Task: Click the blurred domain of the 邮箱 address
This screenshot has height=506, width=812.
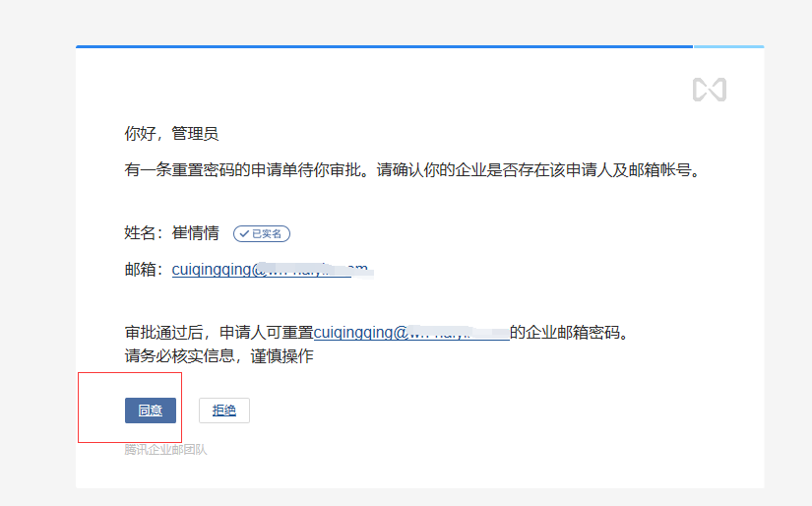Action: click(325, 269)
